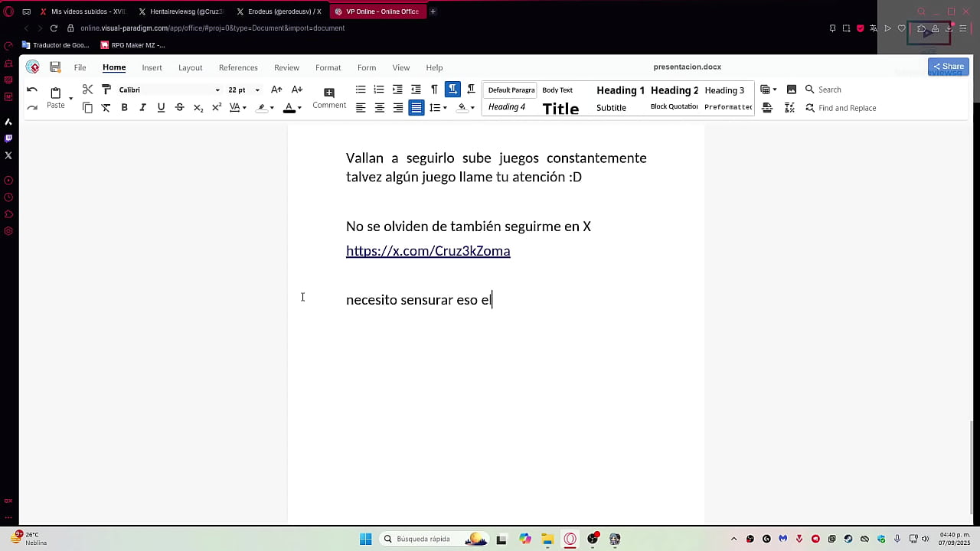Click the Clear Formatting icon
This screenshot has width=980, height=551.
(x=106, y=108)
